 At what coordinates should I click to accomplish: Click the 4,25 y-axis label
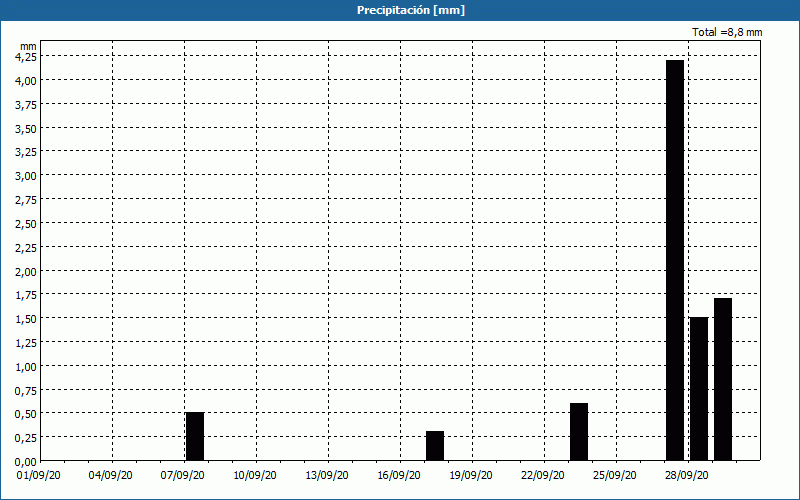point(26,58)
